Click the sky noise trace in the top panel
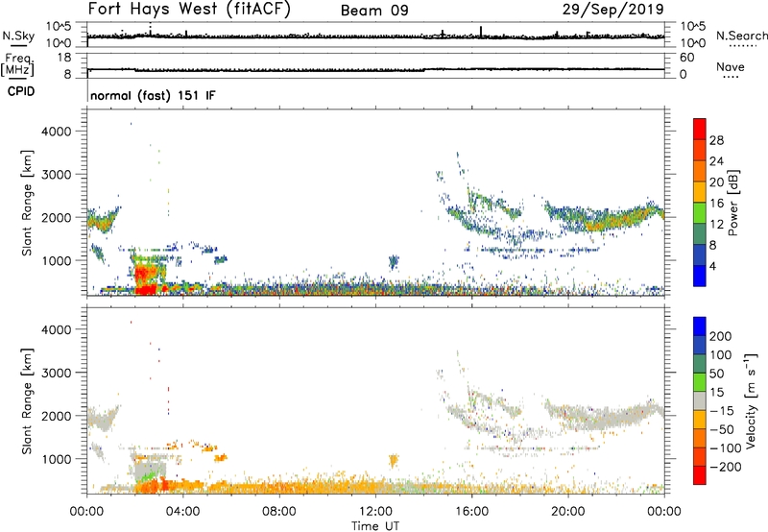Screen dimensions: 768x532 click(x=375, y=36)
